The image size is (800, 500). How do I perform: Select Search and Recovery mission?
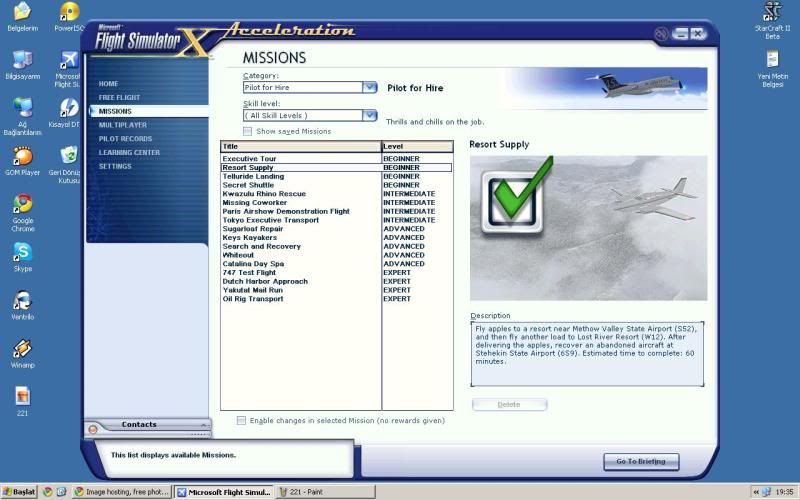[336, 246]
